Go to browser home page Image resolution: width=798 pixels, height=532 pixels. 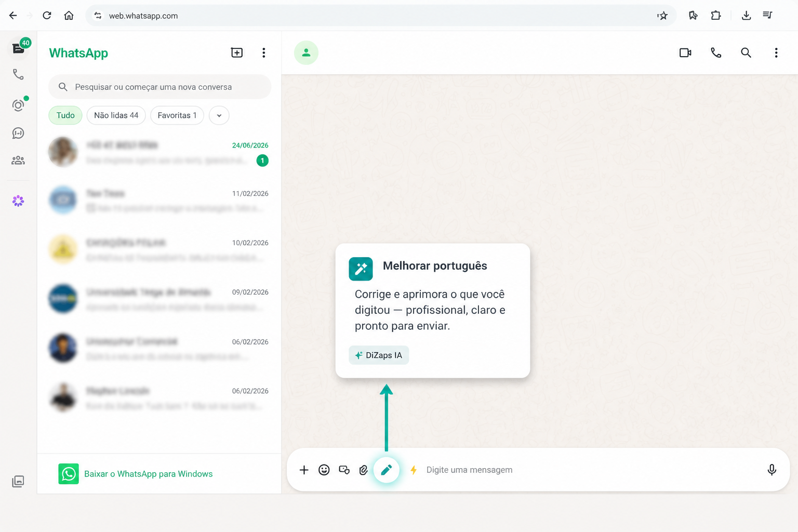pyautogui.click(x=69, y=16)
